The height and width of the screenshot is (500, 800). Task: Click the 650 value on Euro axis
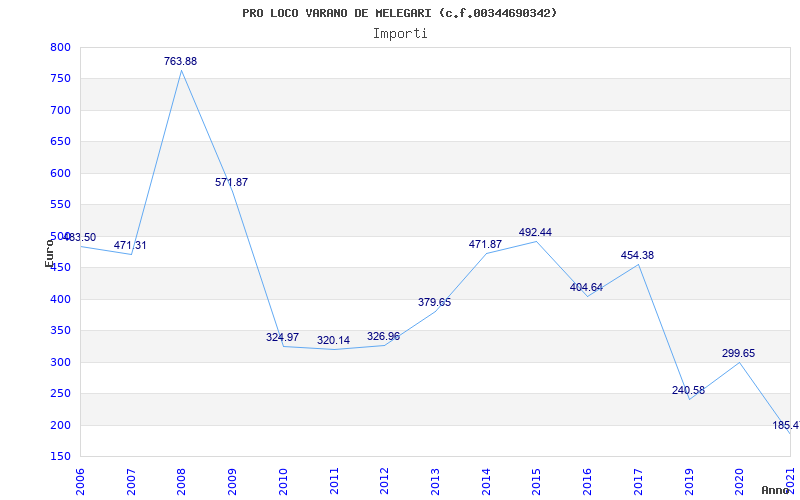60,142
